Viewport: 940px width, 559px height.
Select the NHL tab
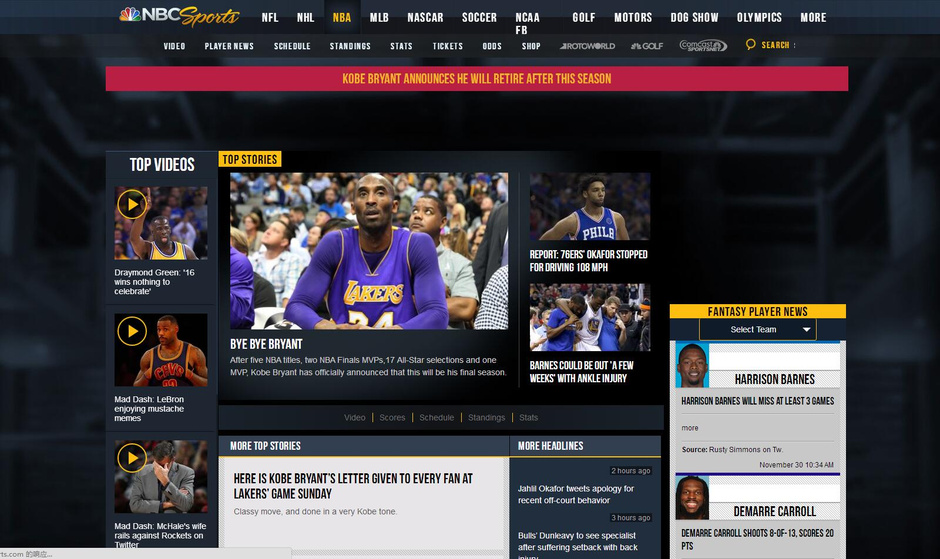(x=305, y=17)
